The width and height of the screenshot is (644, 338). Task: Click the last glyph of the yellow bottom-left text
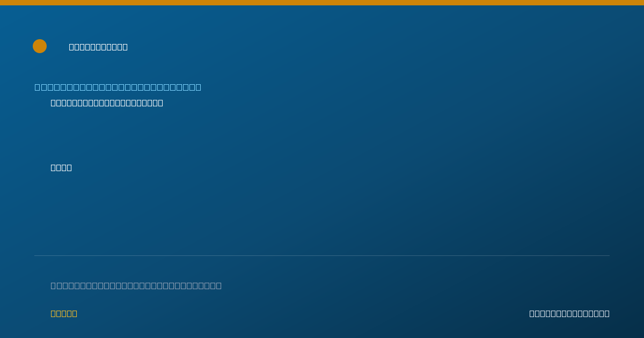tap(75, 314)
